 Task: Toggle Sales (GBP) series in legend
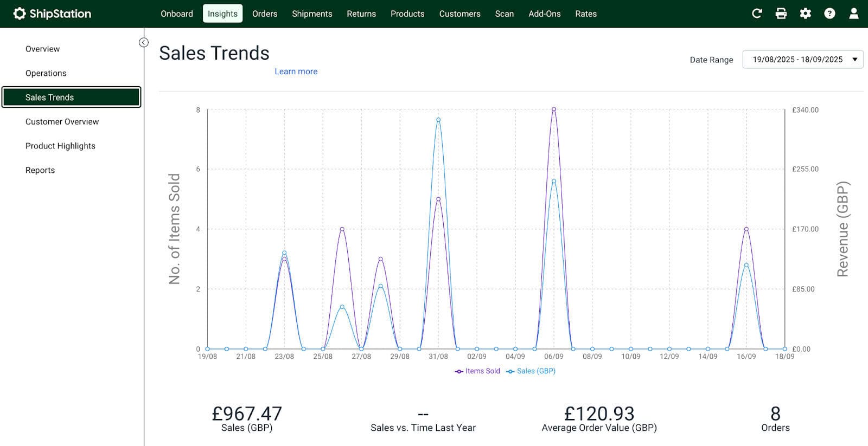click(x=531, y=371)
